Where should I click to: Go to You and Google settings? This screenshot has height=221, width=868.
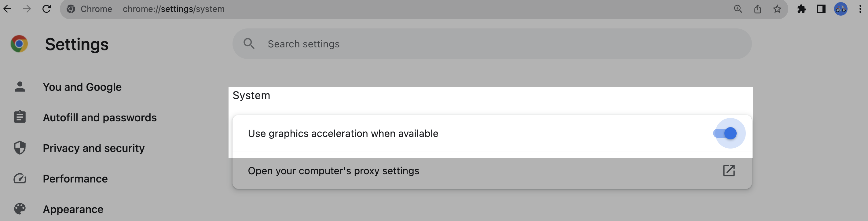82,87
